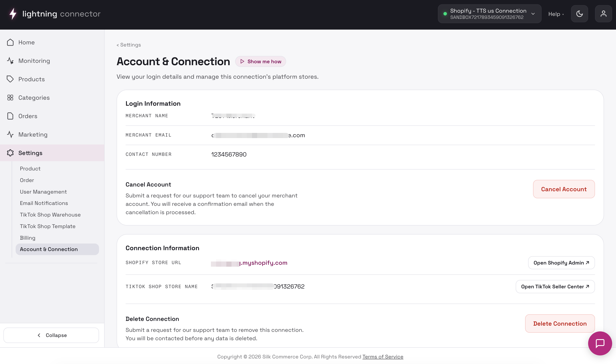Click the Home house icon
The image size is (616, 364).
[x=10, y=42]
